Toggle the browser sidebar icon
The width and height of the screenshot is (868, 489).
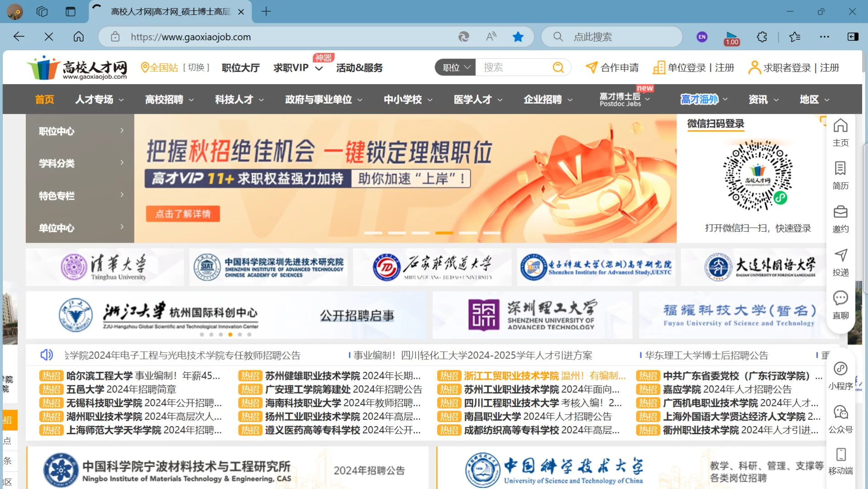pyautogui.click(x=853, y=37)
